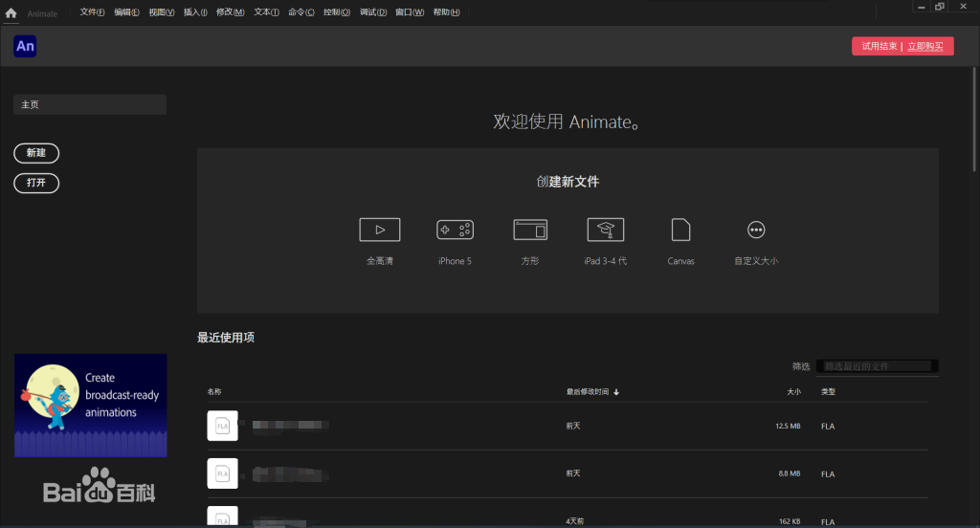Image resolution: width=980 pixels, height=528 pixels.
Task: Open the 文本(T) menu
Action: click(266, 12)
